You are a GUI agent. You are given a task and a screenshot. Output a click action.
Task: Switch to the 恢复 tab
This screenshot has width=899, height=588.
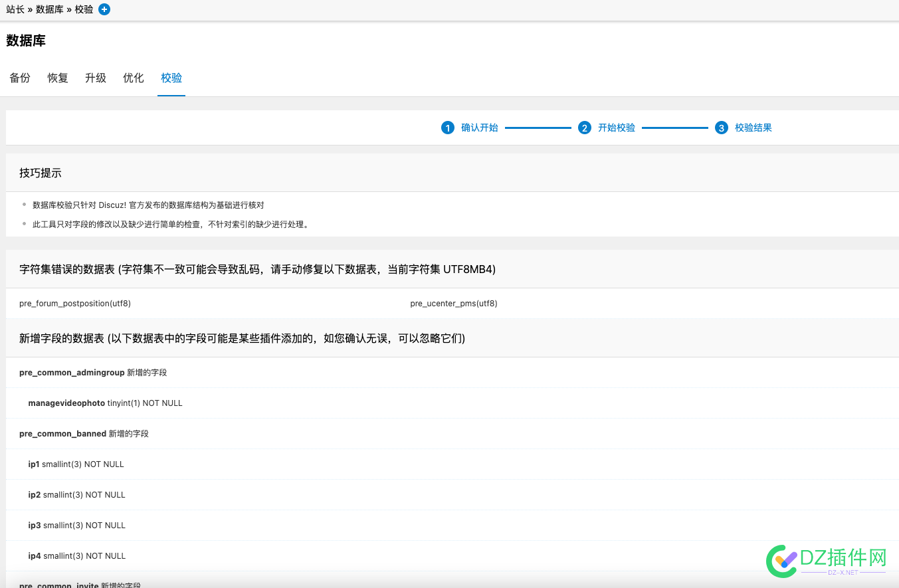[58, 78]
